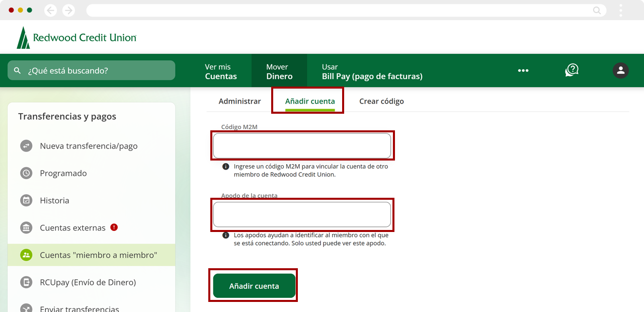The width and height of the screenshot is (644, 312).
Task: Focus the Código M2M input field
Action: pos(302,146)
